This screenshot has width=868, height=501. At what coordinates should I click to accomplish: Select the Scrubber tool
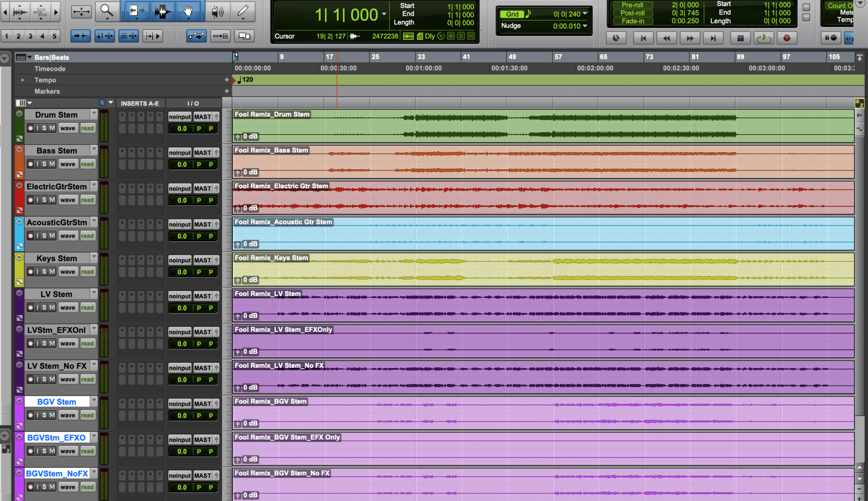tap(217, 12)
